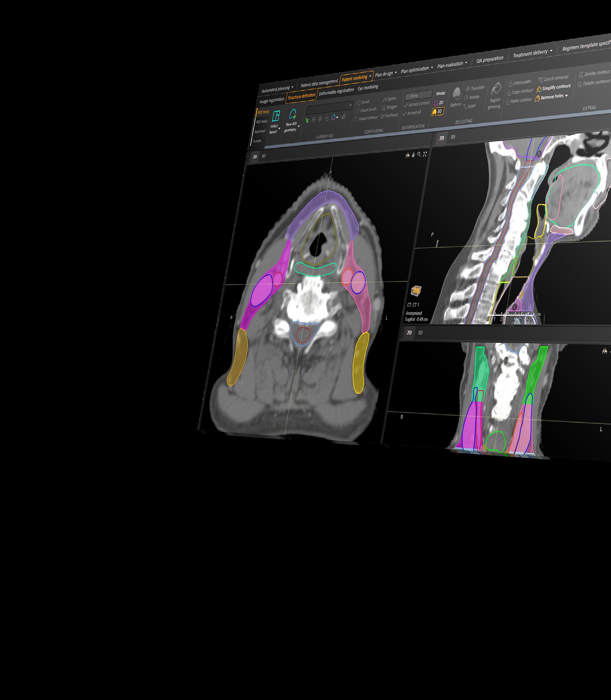The image size is (611, 700).
Task: Click the Patient modeling module tab
Action: 357,78
